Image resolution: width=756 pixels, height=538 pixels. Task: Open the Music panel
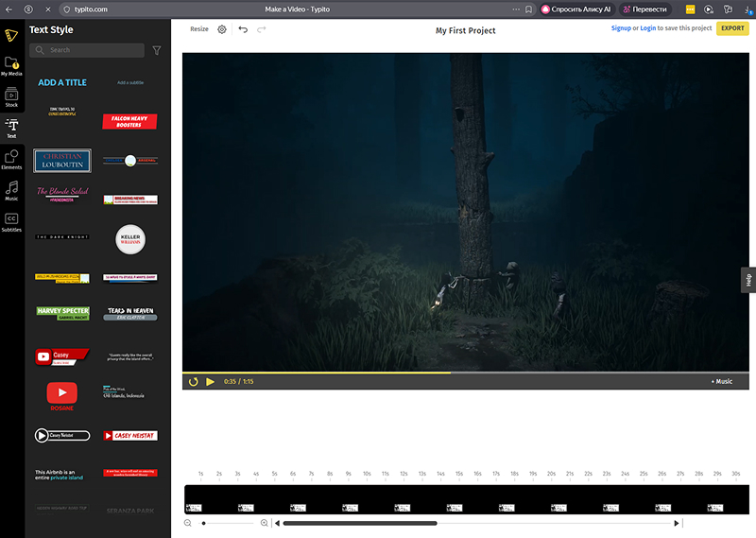click(x=12, y=190)
